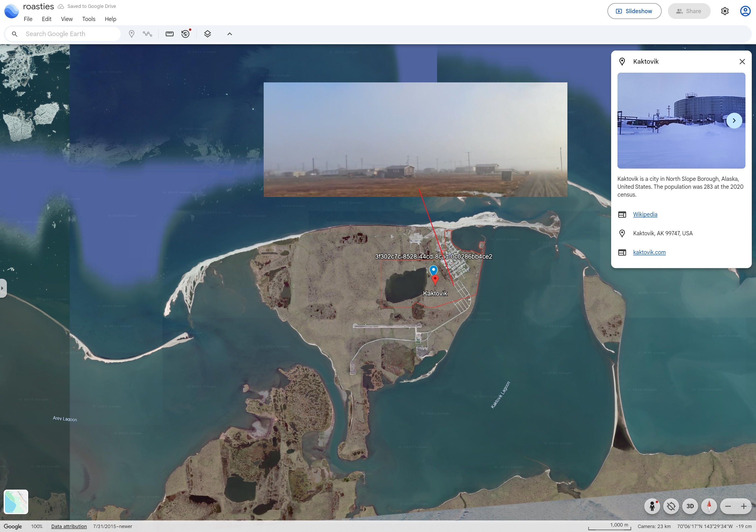Show next photo in Kaktovik card

[x=734, y=120]
